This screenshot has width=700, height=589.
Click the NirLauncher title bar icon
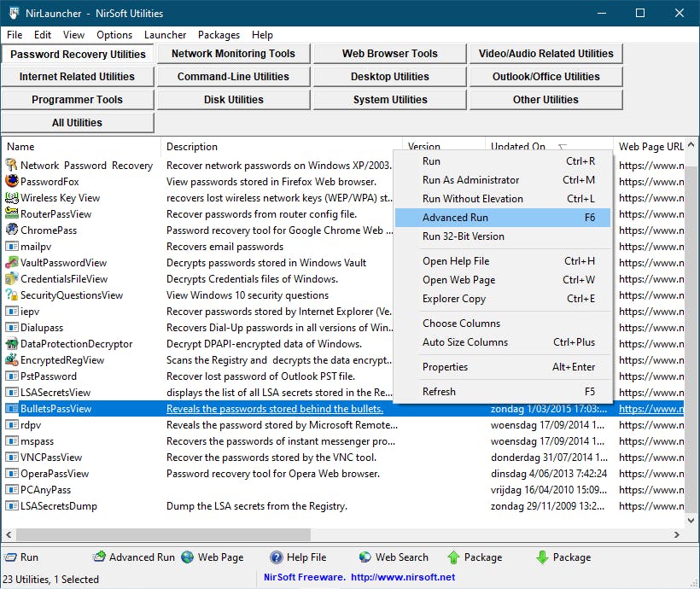(x=14, y=13)
